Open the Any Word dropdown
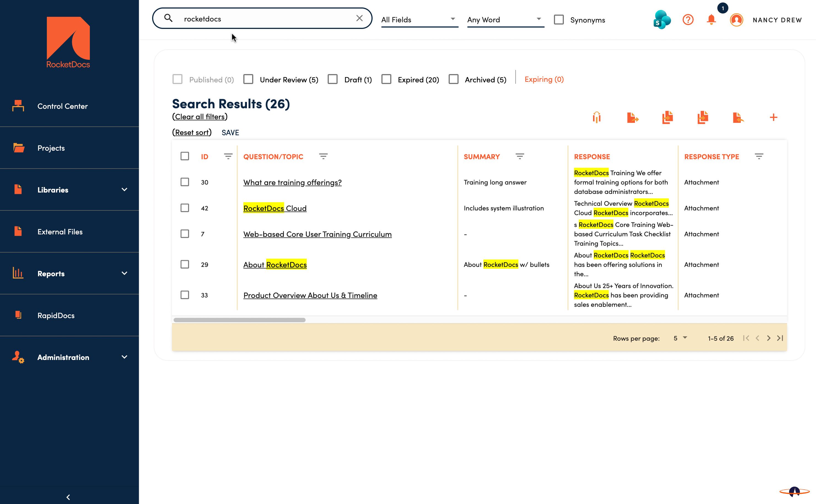 pos(505,20)
